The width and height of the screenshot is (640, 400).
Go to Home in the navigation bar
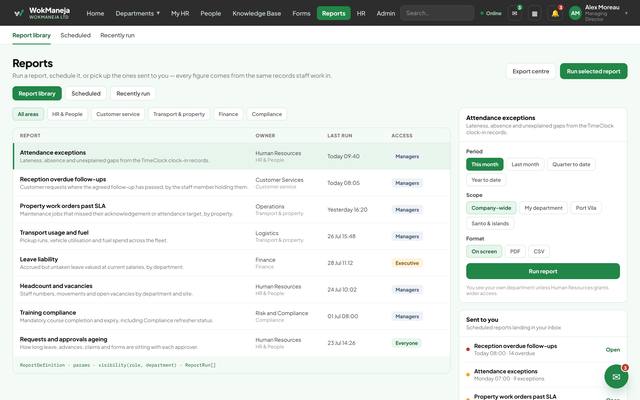pos(95,13)
